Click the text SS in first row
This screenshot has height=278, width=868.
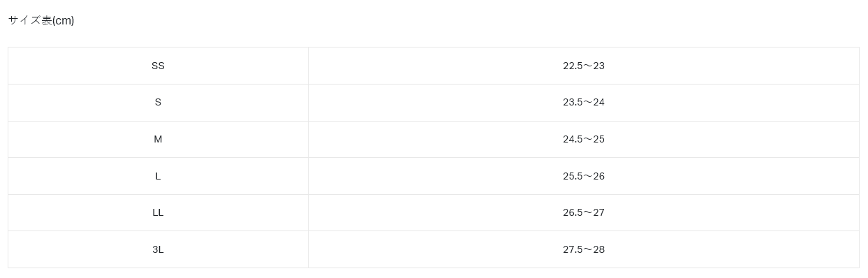point(158,66)
